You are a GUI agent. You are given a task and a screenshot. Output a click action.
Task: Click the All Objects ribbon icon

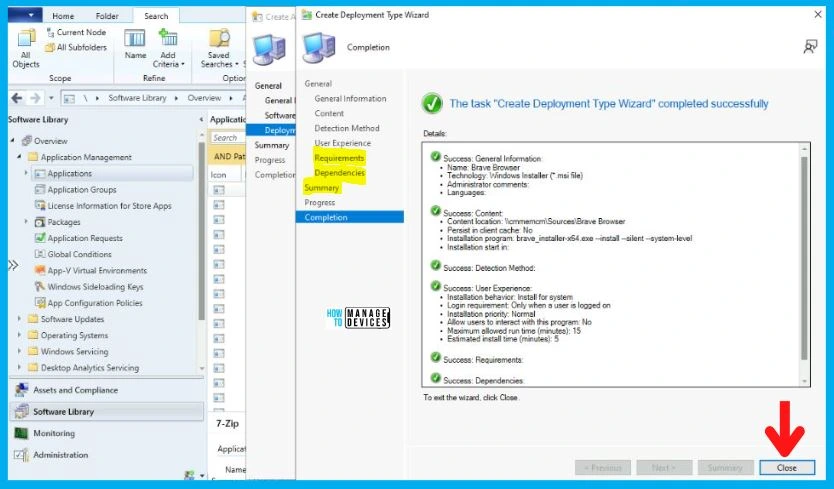click(x=25, y=40)
